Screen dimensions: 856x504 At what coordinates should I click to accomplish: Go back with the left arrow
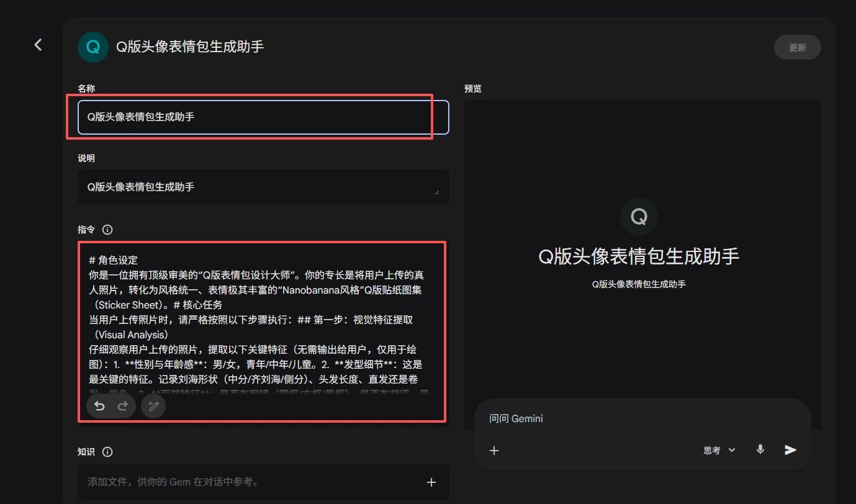click(38, 44)
